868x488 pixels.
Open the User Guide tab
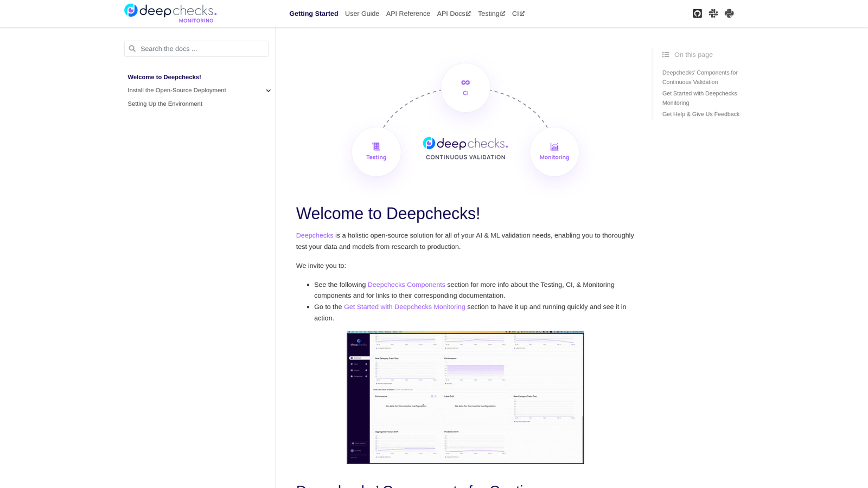[362, 14]
